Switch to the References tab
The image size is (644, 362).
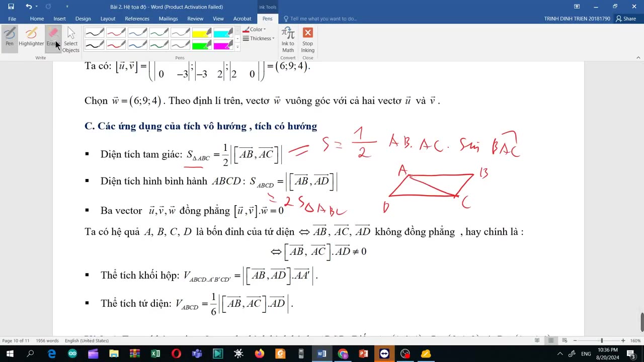[x=137, y=19]
